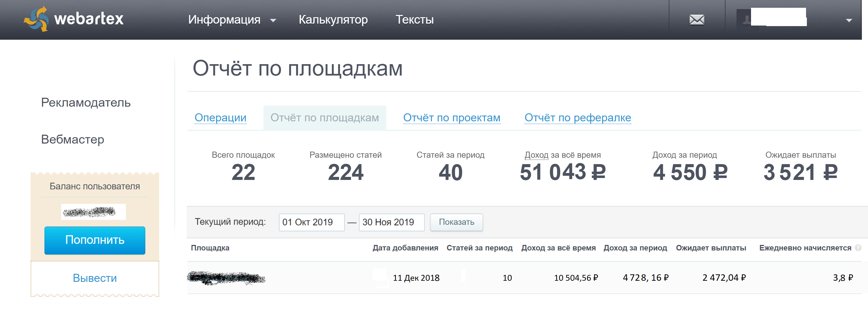Screen dimensions: 868x311
Task: Open messages via the envelope icon
Action: tap(697, 20)
